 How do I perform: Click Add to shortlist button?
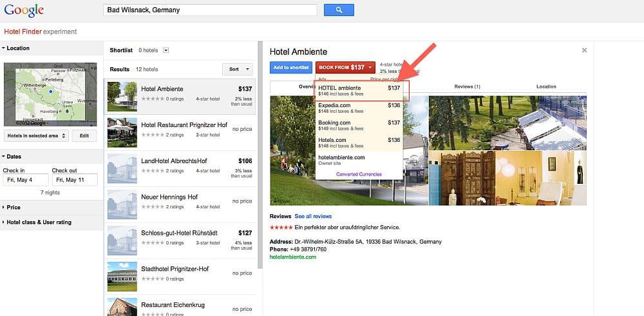pos(291,68)
